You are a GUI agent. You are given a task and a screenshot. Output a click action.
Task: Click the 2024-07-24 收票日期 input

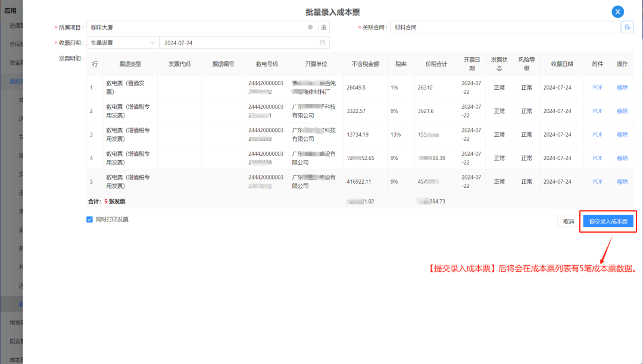pyautogui.click(x=238, y=43)
